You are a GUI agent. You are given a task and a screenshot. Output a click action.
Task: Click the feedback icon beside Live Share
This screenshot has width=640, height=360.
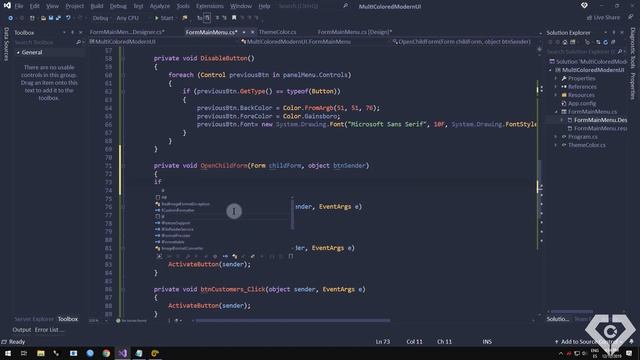pos(631,18)
